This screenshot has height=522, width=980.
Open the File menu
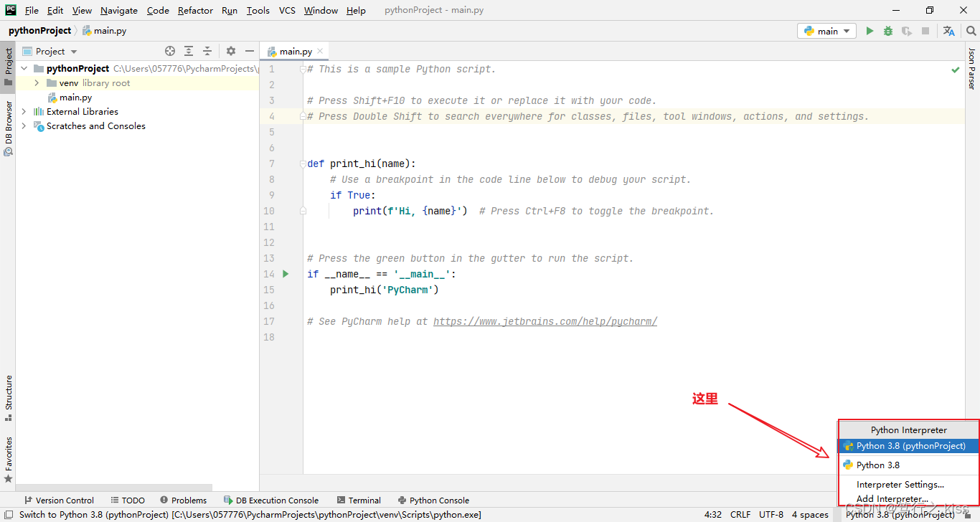click(x=32, y=10)
